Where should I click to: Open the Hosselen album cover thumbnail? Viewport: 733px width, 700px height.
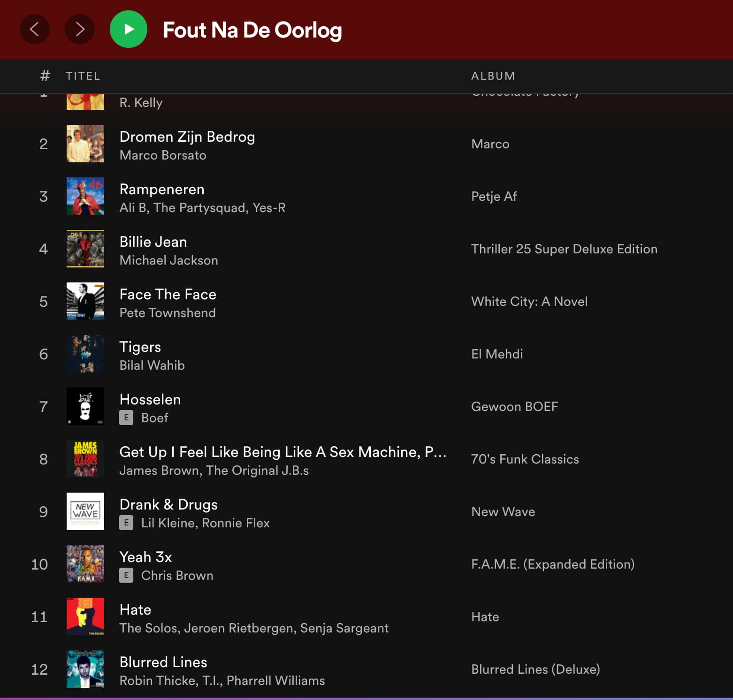[x=85, y=406]
